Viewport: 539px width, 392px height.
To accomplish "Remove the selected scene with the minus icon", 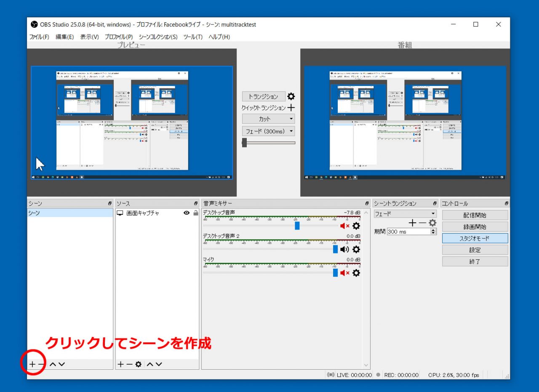I will (41, 364).
